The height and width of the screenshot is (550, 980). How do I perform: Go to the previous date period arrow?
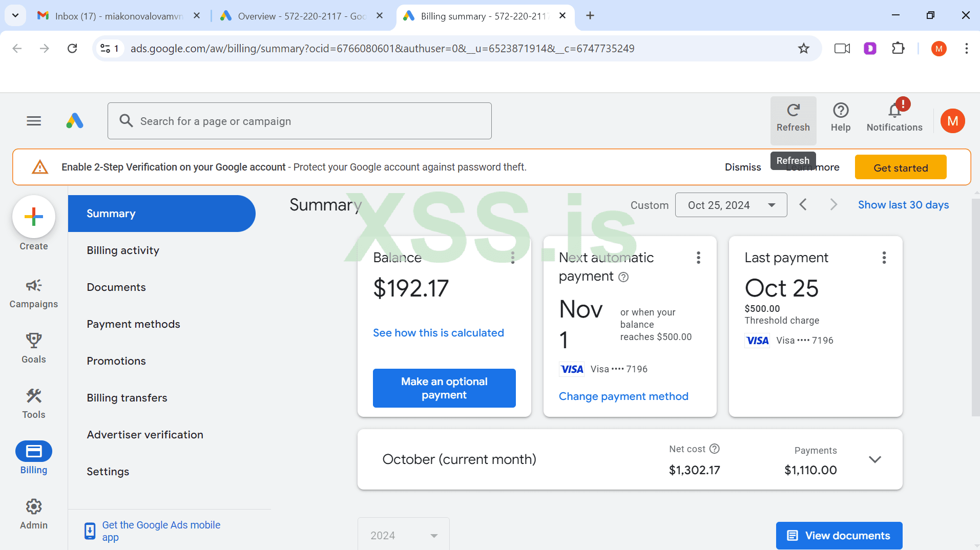click(803, 205)
